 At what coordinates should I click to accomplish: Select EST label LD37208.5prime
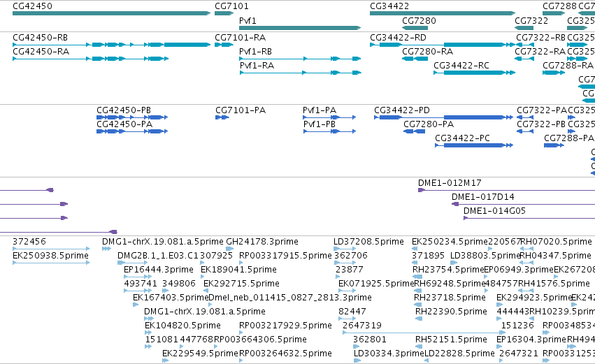tap(369, 242)
